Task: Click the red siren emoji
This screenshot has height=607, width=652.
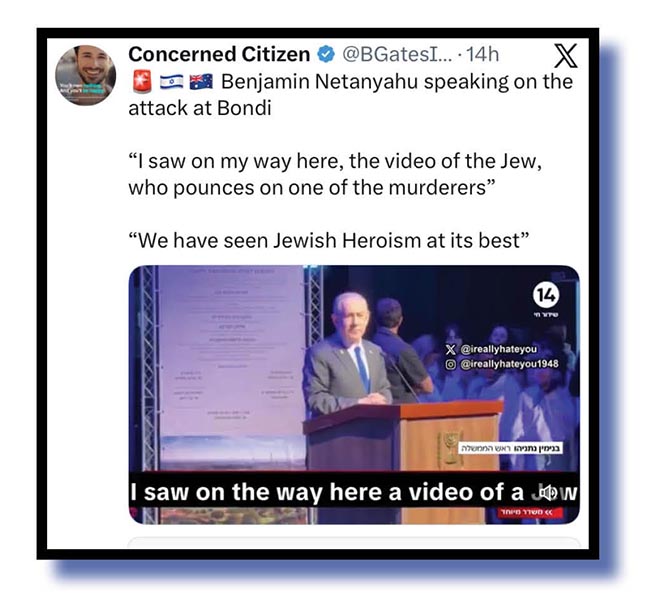Action: pos(142,81)
